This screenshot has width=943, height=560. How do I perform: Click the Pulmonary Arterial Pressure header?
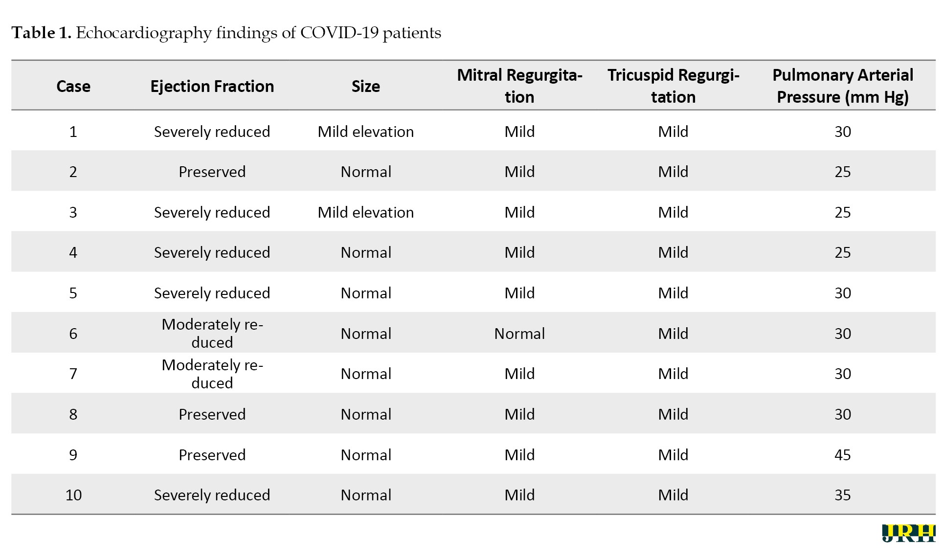[842, 86]
